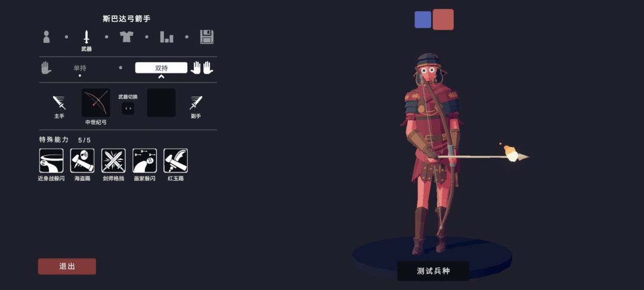Click the 退出 exit button
644x290 pixels.
(x=67, y=266)
